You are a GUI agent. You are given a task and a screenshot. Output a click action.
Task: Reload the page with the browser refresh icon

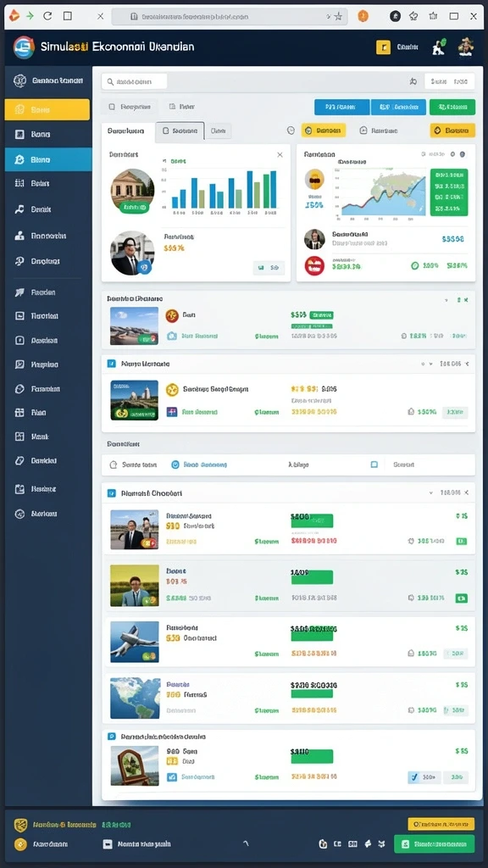[47, 16]
